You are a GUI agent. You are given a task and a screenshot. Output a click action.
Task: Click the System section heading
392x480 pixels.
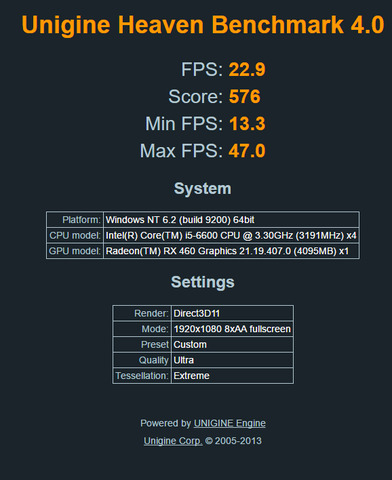[203, 189]
